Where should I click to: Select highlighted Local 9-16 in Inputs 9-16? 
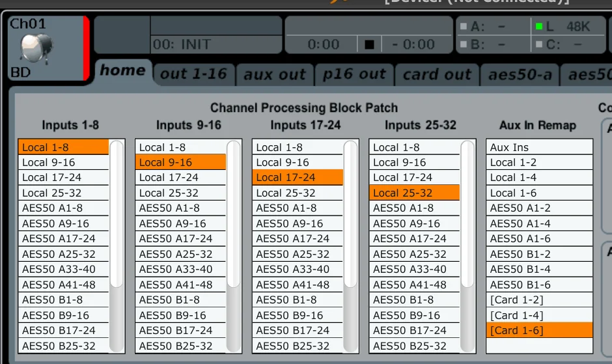click(x=181, y=163)
